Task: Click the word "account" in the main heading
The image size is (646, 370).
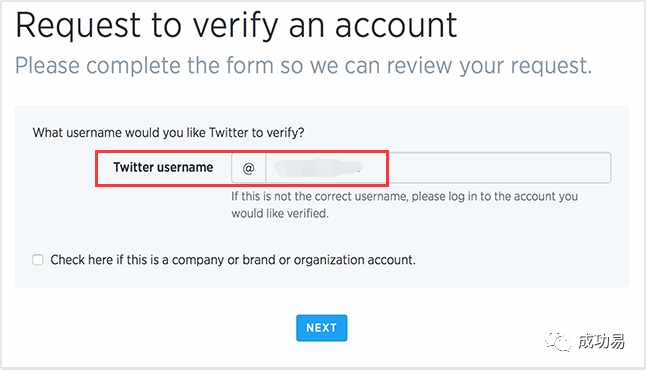Action: click(x=396, y=26)
